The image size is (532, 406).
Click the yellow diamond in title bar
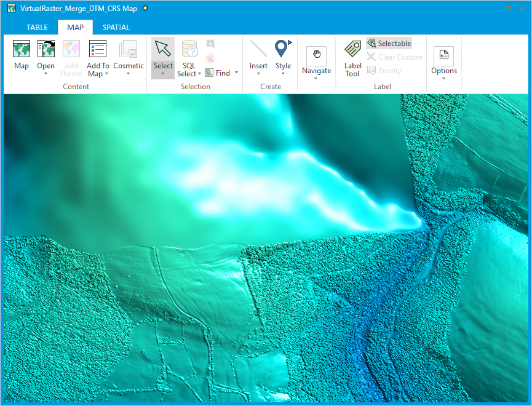pyautogui.click(x=145, y=8)
